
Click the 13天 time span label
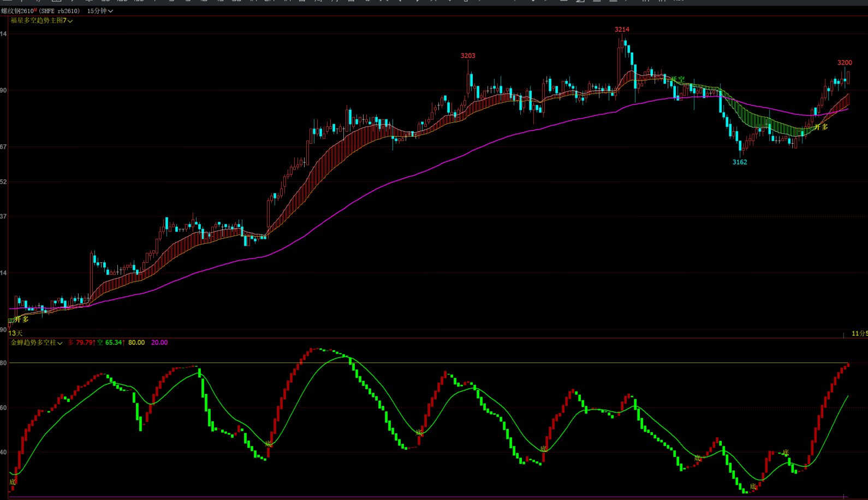click(x=16, y=333)
